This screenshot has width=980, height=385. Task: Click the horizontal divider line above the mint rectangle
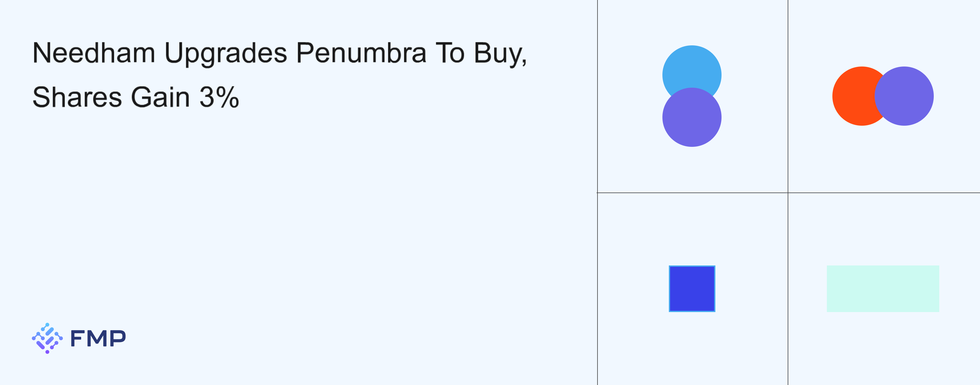pyautogui.click(x=883, y=193)
